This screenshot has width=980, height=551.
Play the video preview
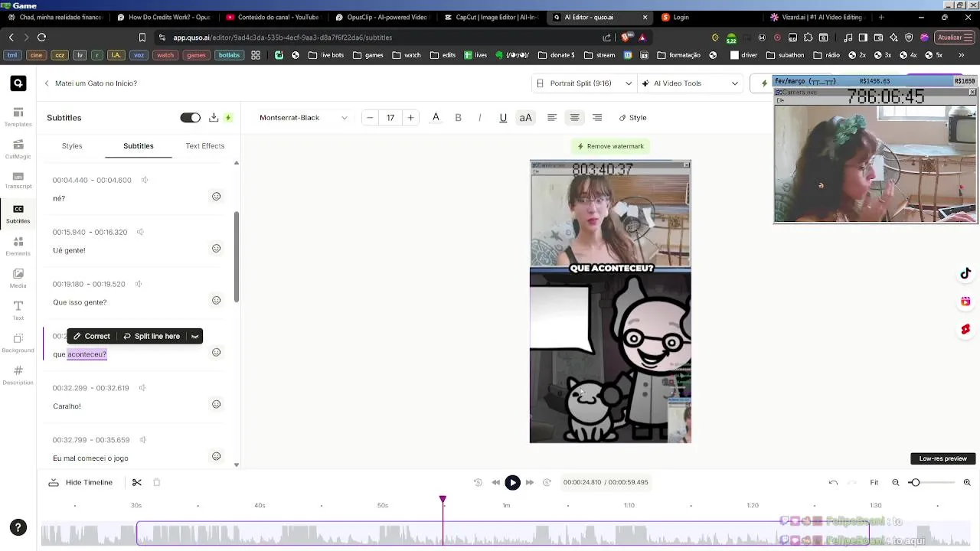[x=512, y=482]
